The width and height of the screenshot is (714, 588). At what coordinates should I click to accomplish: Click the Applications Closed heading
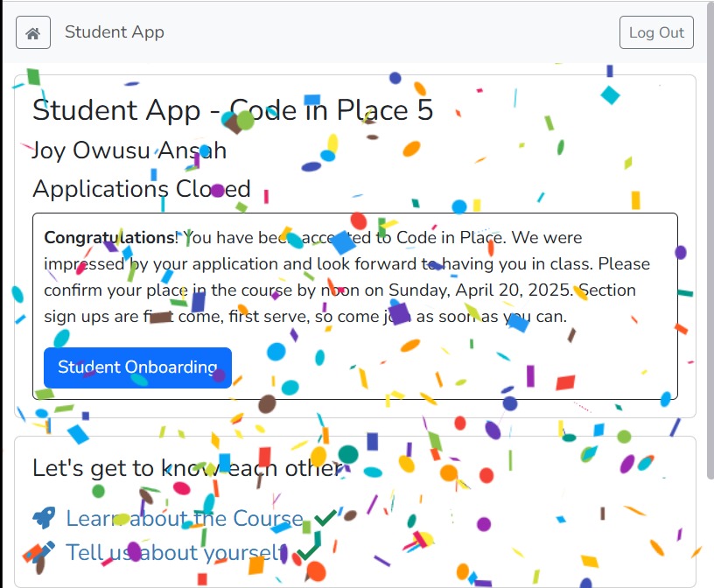click(x=142, y=188)
